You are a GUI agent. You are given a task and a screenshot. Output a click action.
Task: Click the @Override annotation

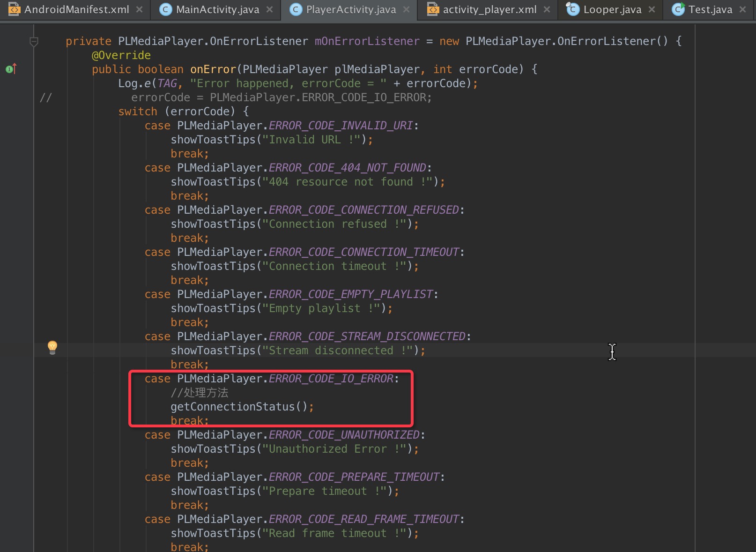(121, 55)
